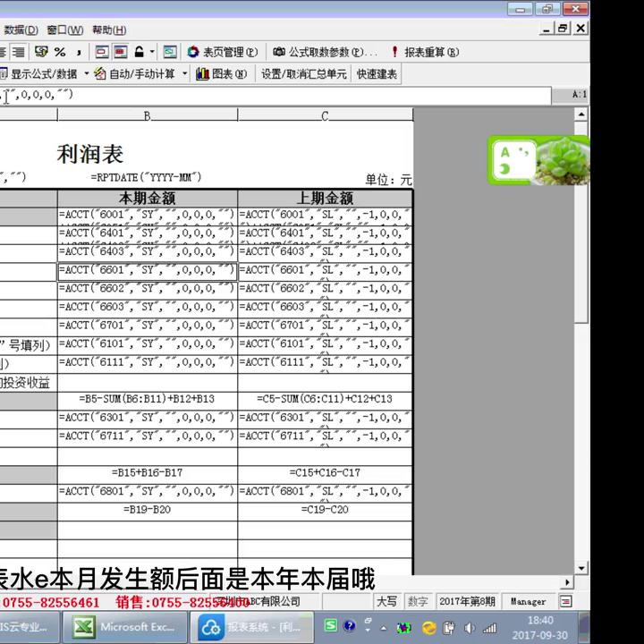Screen dimensions: 644x644
Task: Click the right-align text icon
Action: click(19, 52)
